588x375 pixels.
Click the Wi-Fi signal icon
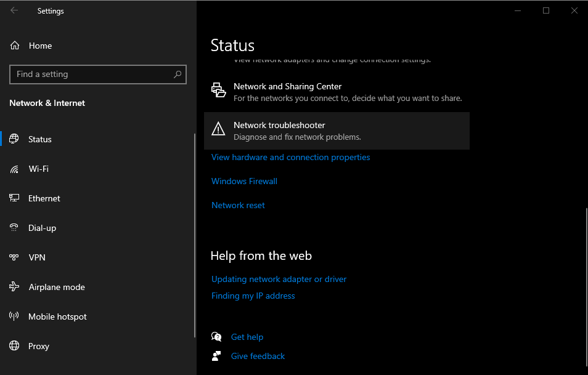(x=14, y=169)
